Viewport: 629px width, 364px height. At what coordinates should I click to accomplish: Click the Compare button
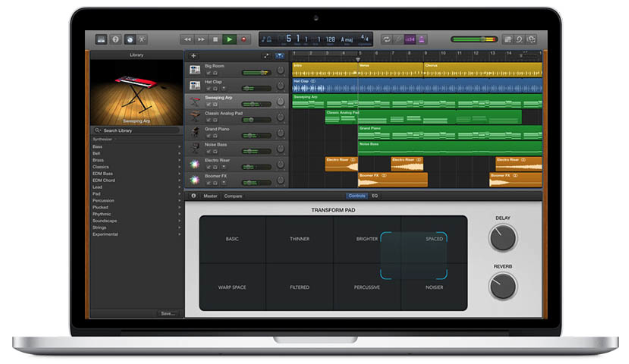[233, 196]
